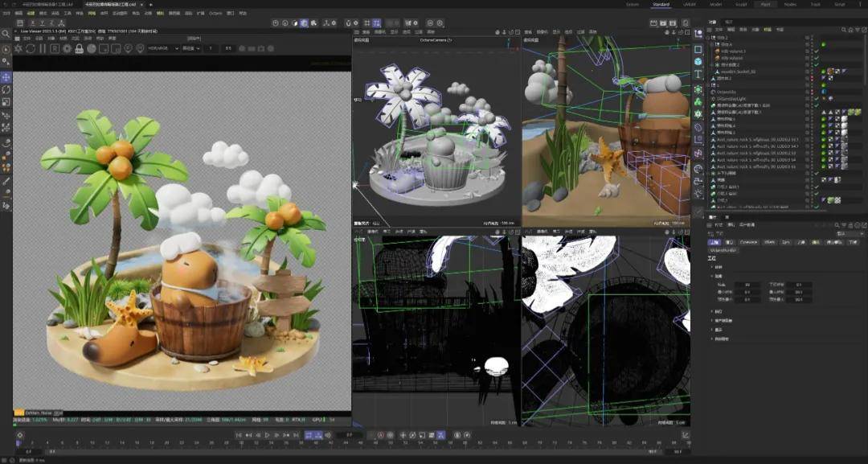
Task: Open the Octane menu in menu bar
Action: click(215, 13)
